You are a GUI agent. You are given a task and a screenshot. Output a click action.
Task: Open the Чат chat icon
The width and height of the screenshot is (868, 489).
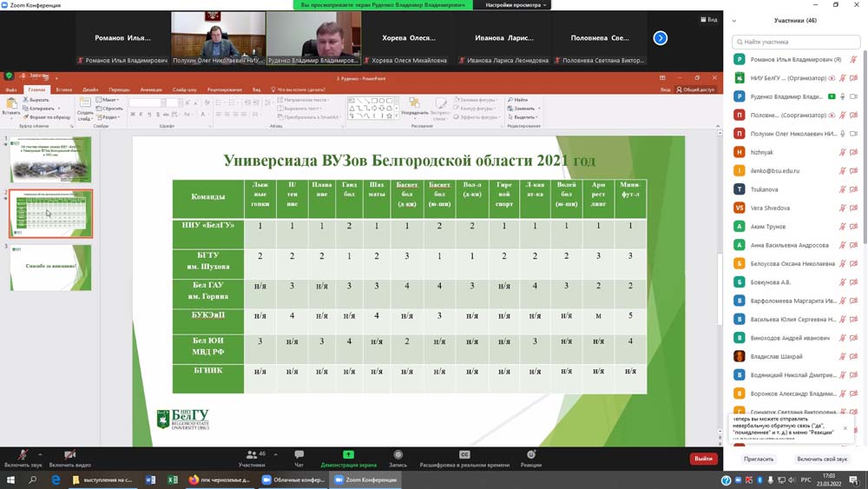pyautogui.click(x=299, y=455)
